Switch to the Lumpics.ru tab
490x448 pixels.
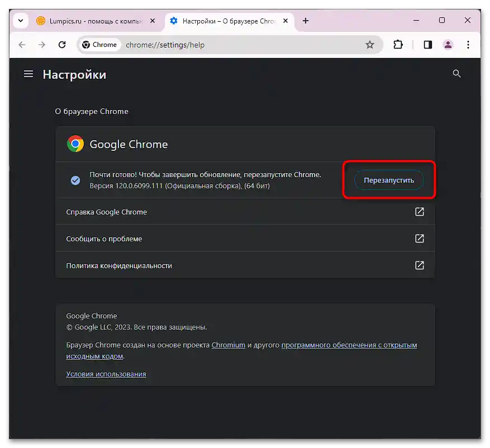pyautogui.click(x=89, y=21)
